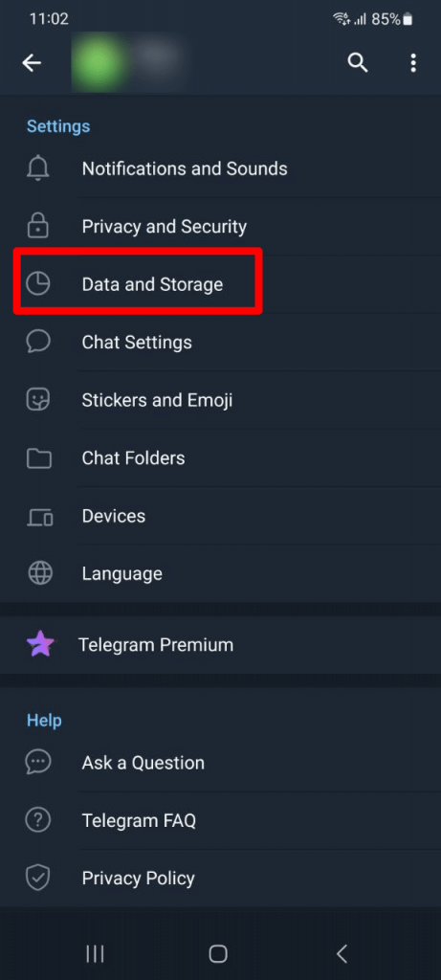Tap the Devices icon
Screen dimensions: 441x980
[x=40, y=516]
